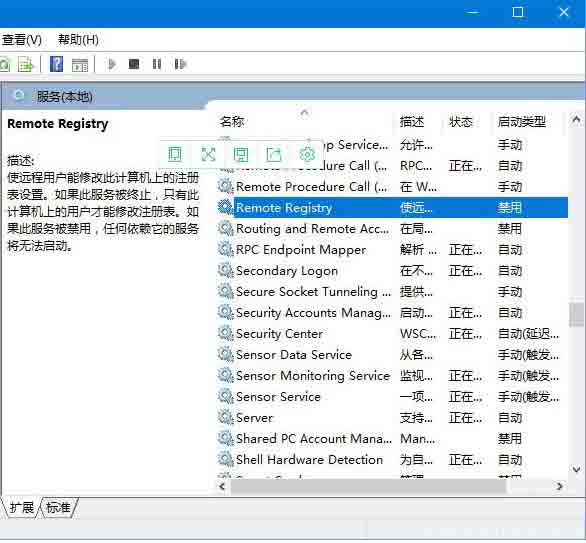Click the horizontal scrollbar left arrow
This screenshot has height=543, width=586.
coord(222,486)
